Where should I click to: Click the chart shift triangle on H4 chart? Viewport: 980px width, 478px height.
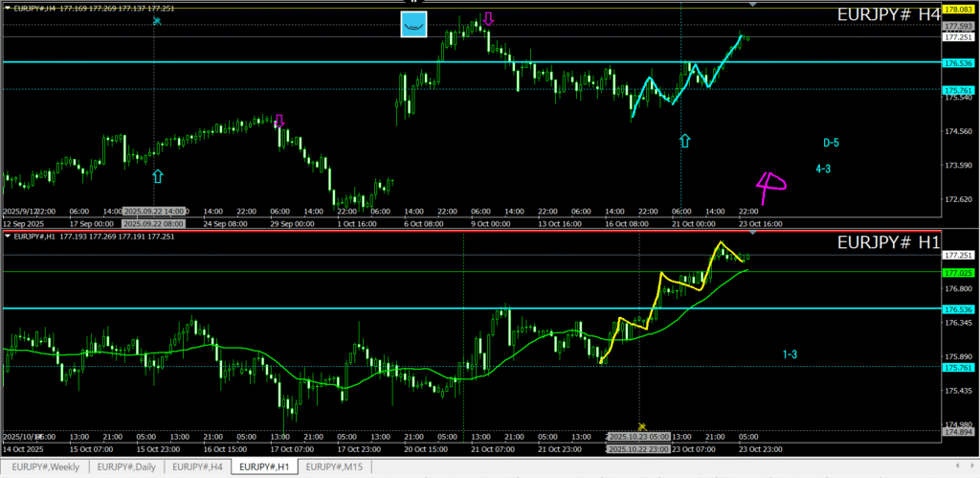(x=753, y=6)
